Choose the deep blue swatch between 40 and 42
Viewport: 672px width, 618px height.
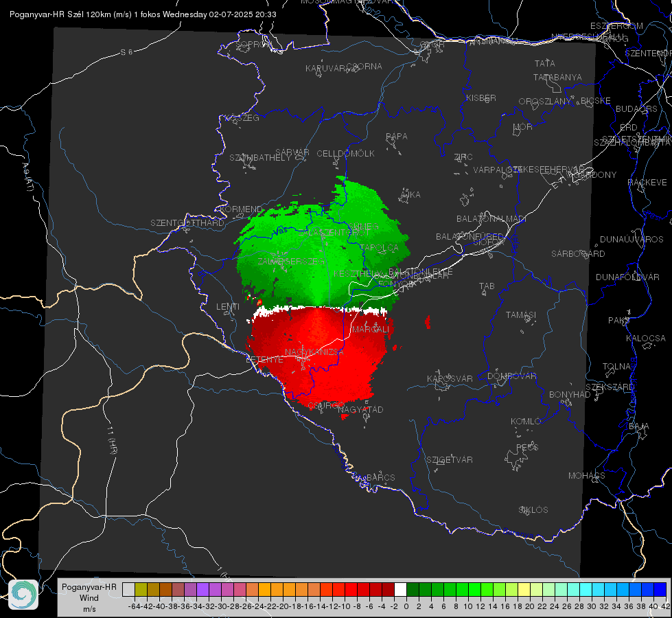pos(660,589)
